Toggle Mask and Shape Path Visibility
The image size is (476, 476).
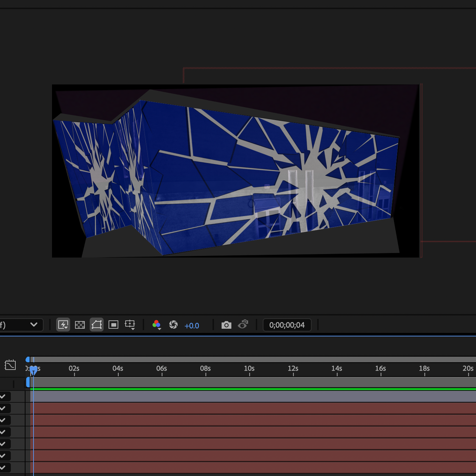[x=97, y=325]
